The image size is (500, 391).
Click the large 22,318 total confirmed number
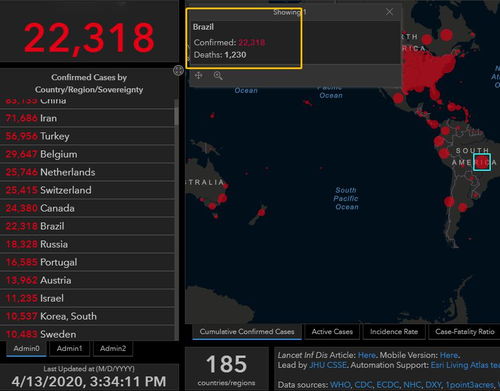(x=89, y=38)
